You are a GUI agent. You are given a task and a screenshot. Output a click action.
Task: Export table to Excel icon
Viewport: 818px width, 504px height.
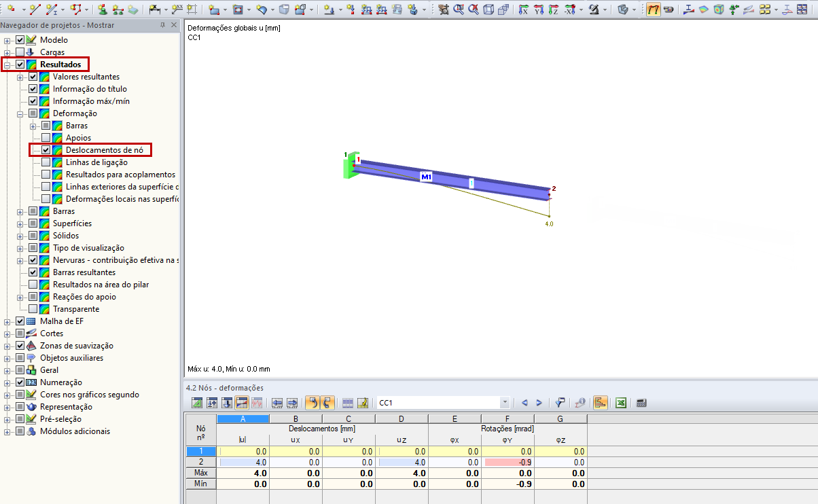(x=620, y=402)
